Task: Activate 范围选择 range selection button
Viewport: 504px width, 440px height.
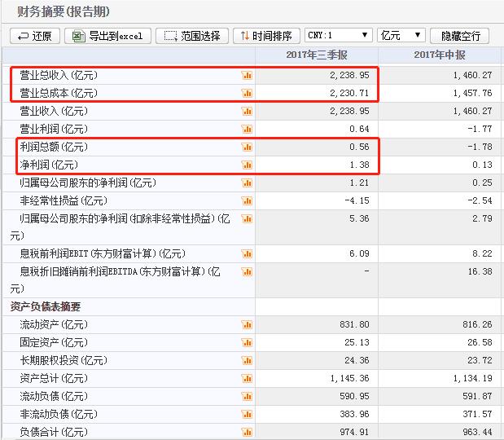Action: coord(192,36)
